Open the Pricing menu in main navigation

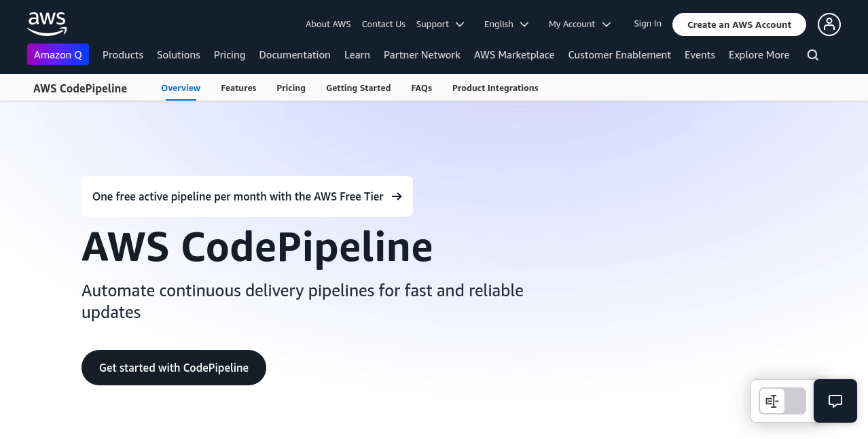[230, 55]
